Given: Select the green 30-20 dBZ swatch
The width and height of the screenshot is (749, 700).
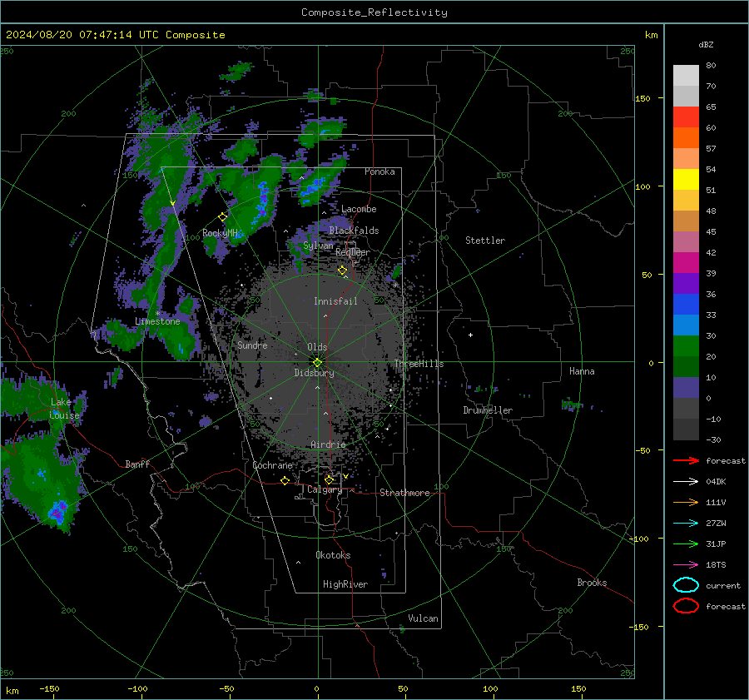Looking at the screenshot, I should coord(686,346).
